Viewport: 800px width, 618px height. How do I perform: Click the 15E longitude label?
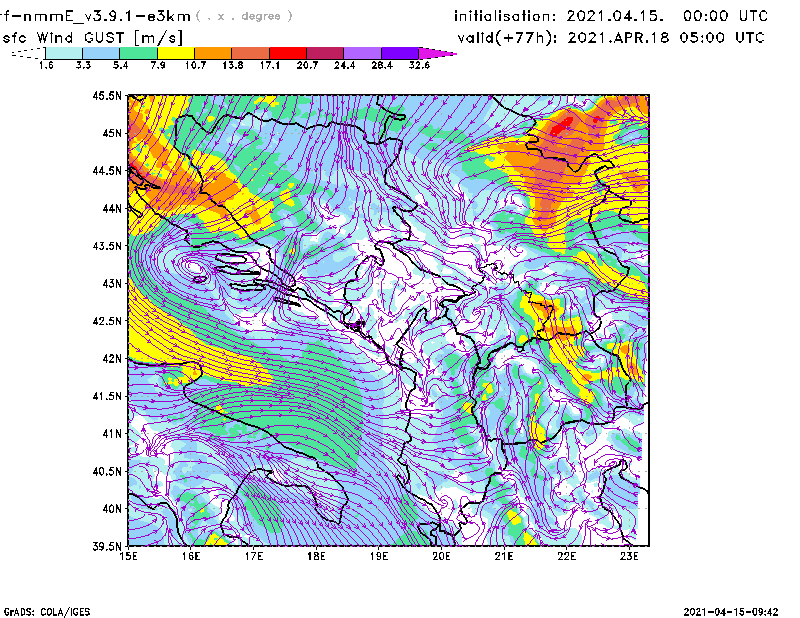pyautogui.click(x=128, y=556)
